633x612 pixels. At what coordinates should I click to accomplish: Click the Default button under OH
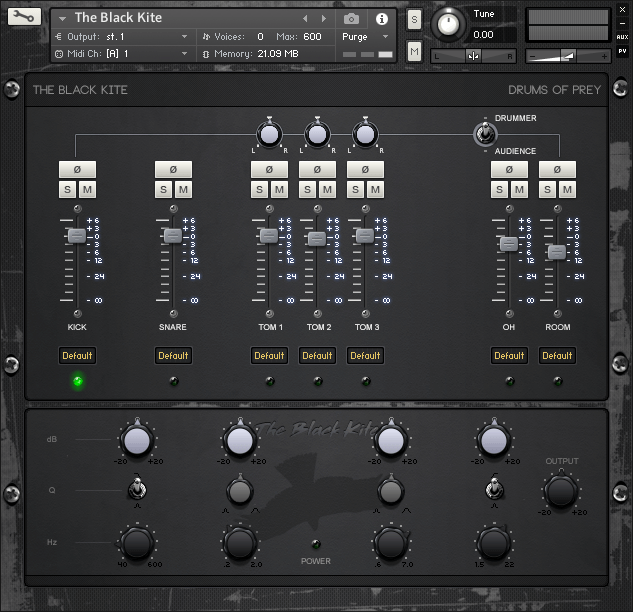click(509, 355)
